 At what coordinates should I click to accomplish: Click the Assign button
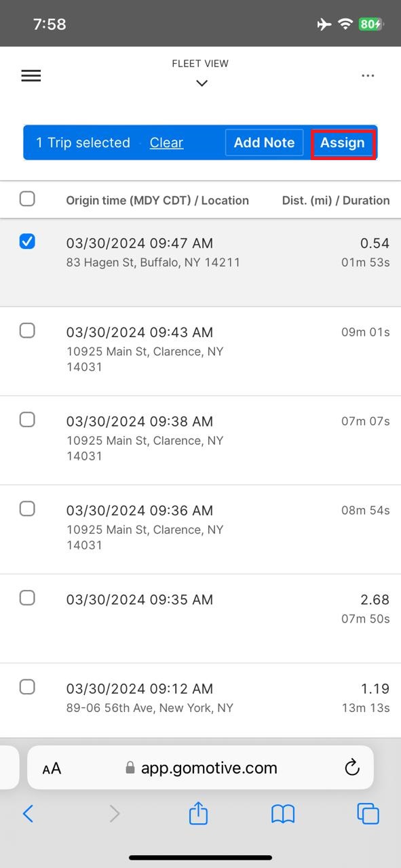(x=343, y=142)
